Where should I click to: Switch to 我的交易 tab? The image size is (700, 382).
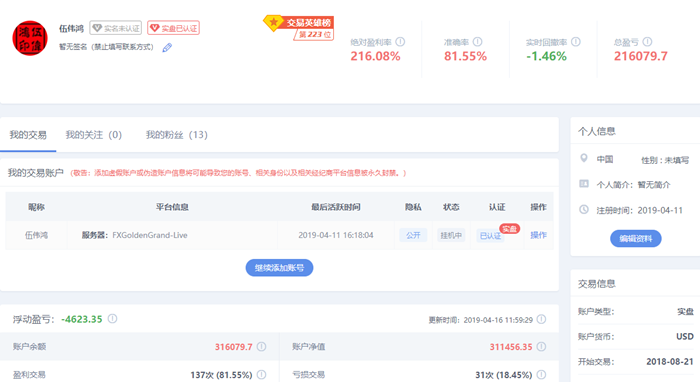pyautogui.click(x=28, y=135)
